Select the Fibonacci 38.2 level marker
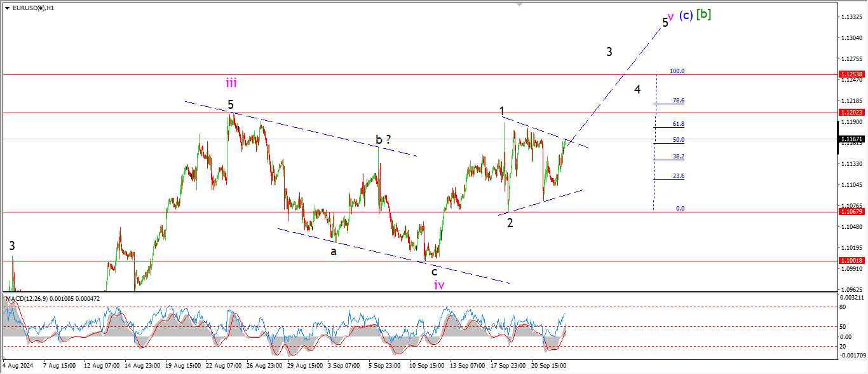 [679, 156]
